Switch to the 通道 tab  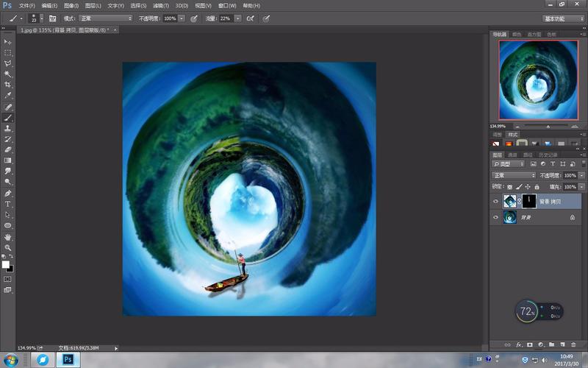point(512,155)
